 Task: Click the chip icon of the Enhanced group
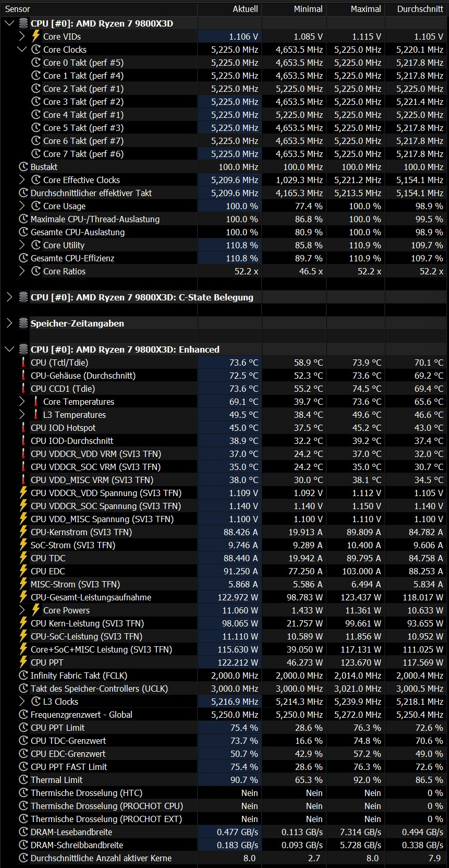coord(23,349)
